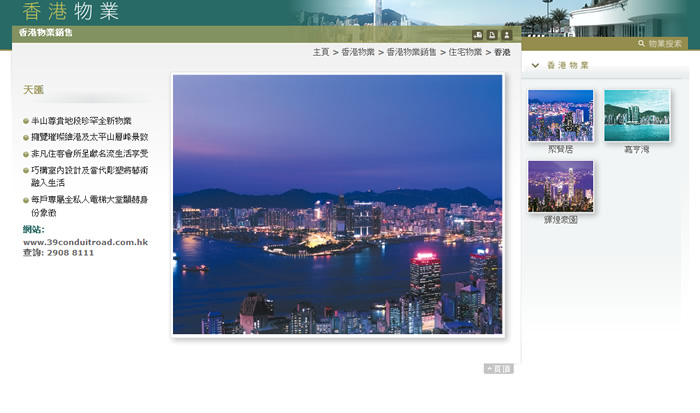Open the 聚賢居 property thumbnail
Screen dimensions: 700x413
pyautogui.click(x=560, y=115)
